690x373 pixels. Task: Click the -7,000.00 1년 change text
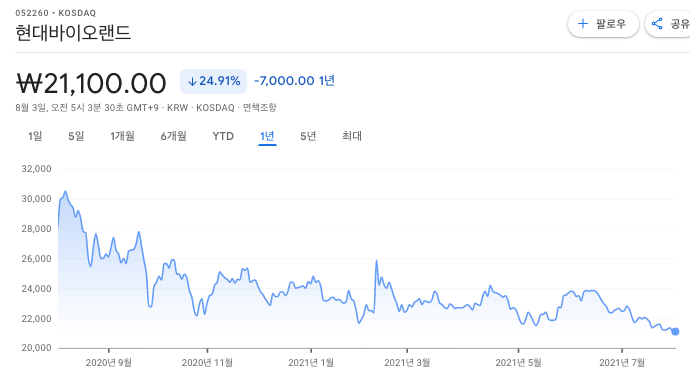[x=294, y=81]
